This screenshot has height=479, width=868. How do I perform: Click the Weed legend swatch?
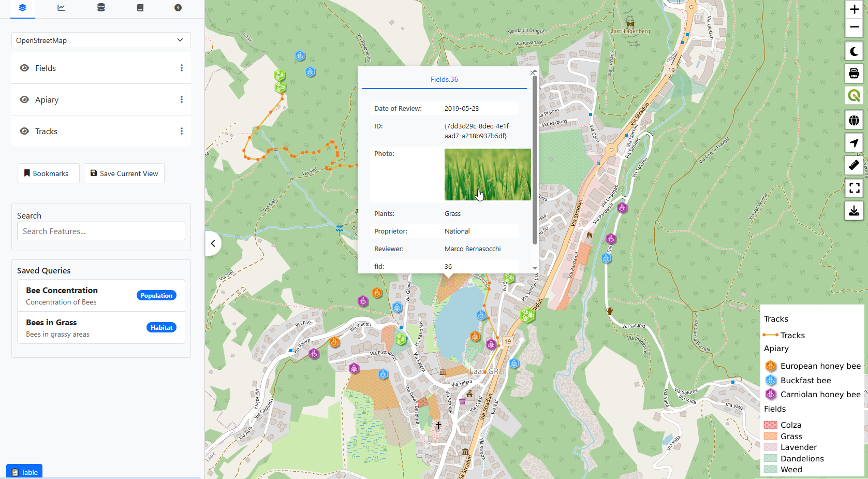click(771, 469)
